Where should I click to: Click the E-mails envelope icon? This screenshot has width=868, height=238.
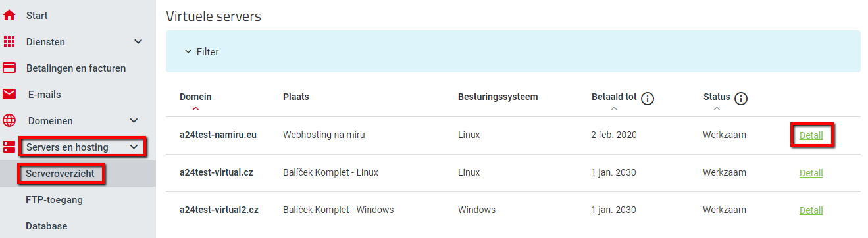point(9,95)
